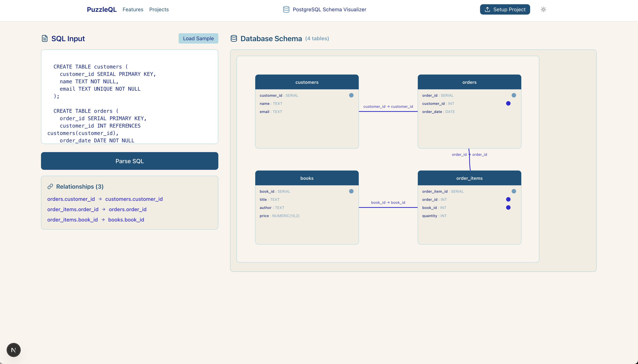Viewport: 638px width, 364px height.
Task: Toggle the light/dark theme sun icon
Action: (x=543, y=9)
